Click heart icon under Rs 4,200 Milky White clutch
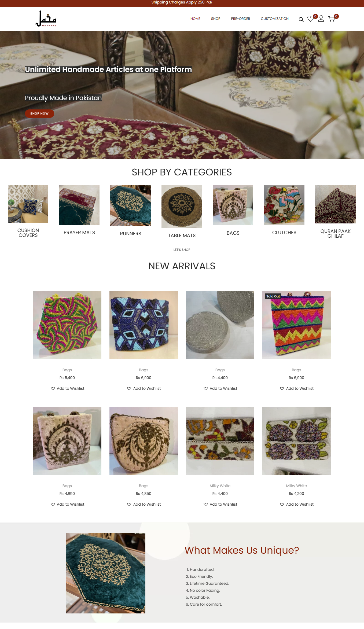This screenshot has height=629, width=364. [282, 504]
